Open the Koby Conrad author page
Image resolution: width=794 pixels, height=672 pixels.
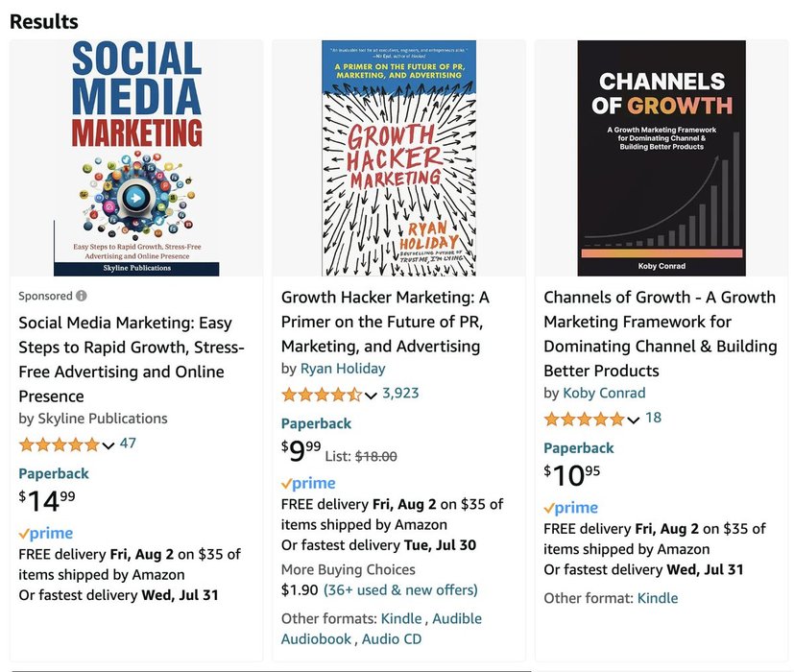click(605, 394)
